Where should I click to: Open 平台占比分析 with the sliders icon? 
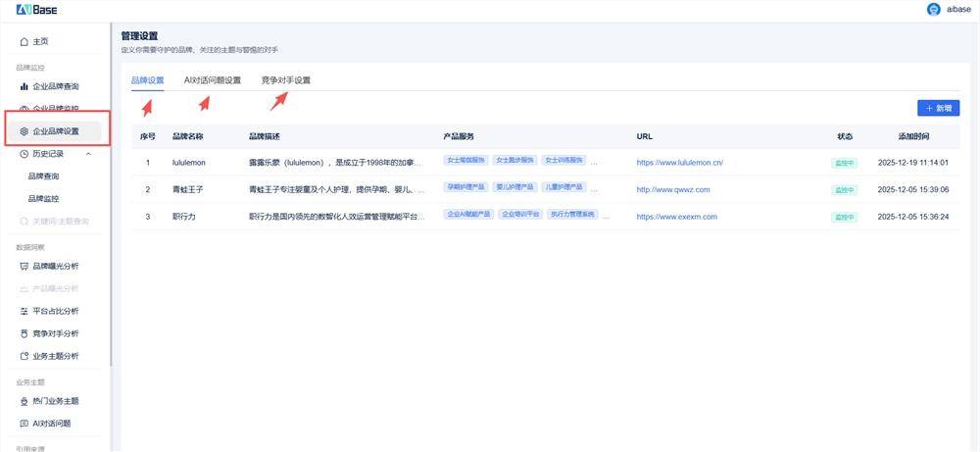[49, 312]
